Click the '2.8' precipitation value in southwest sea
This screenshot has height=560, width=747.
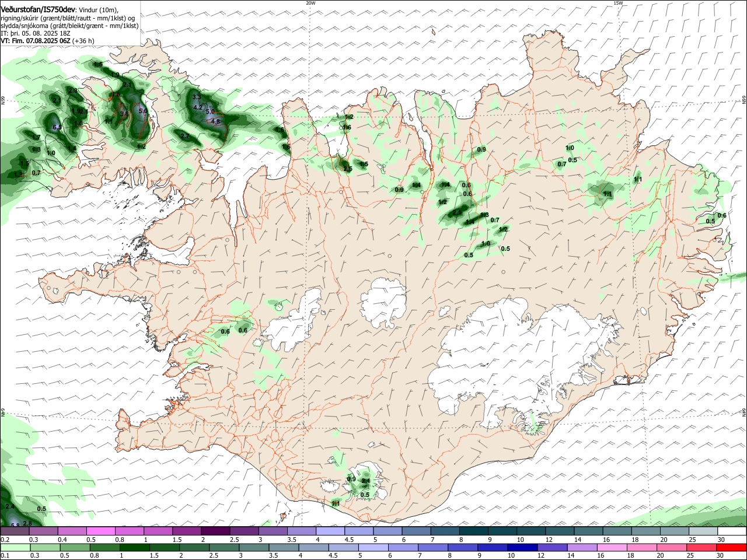[27, 523]
